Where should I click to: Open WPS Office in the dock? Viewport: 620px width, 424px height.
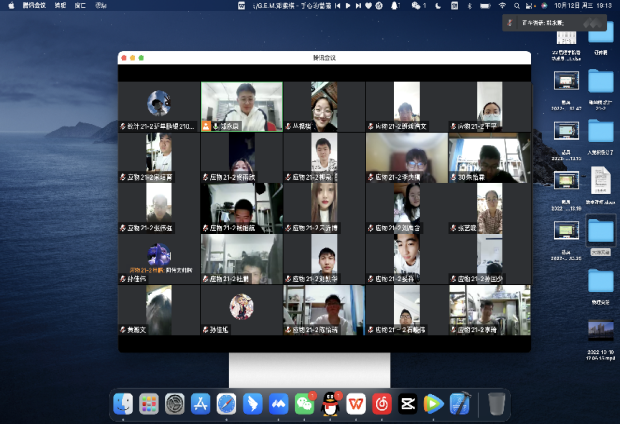(x=356, y=403)
